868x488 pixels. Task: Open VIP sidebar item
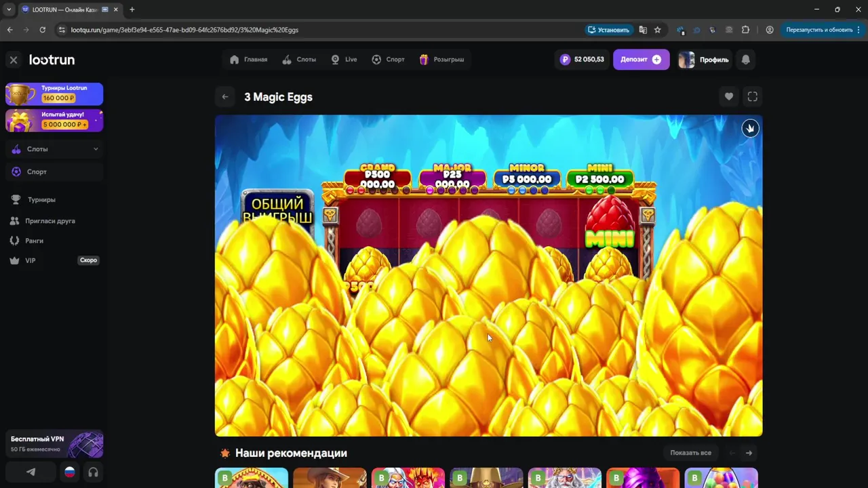(x=54, y=260)
